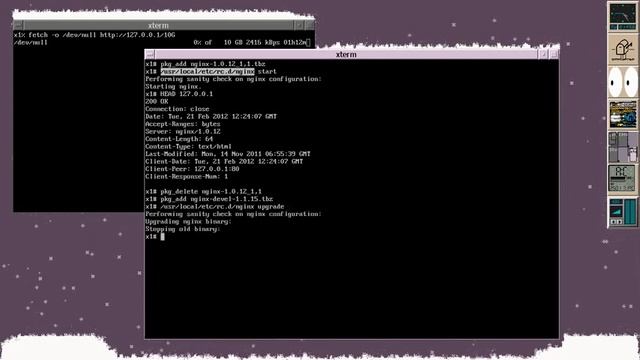Click the 'Client-Response-Num: 1' line
Viewport: 640px width, 360px height.
(187, 176)
